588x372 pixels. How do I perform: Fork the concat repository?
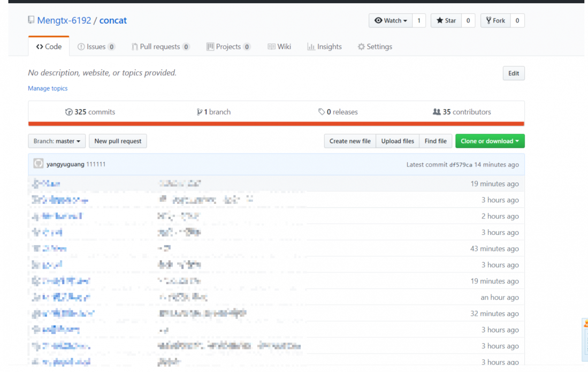(495, 21)
